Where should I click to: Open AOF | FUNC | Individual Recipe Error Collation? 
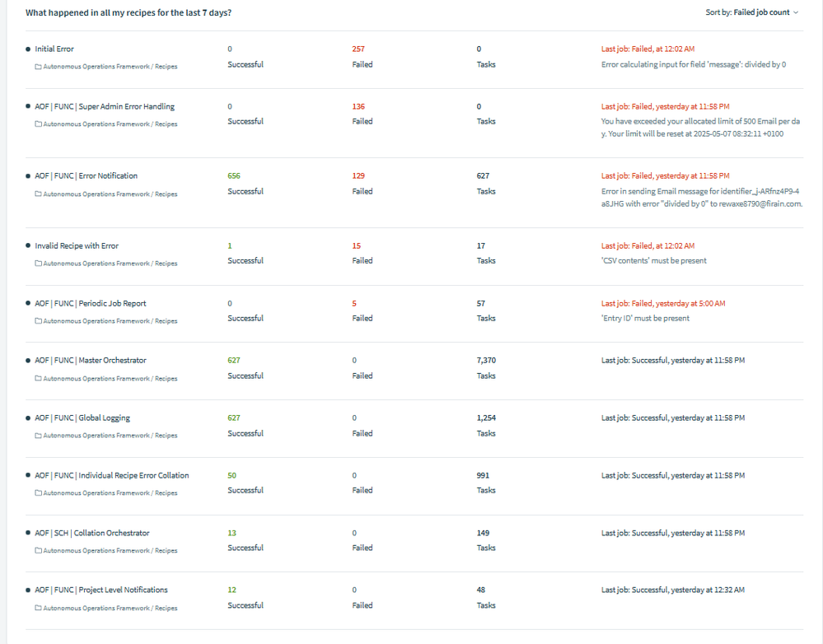pos(112,475)
